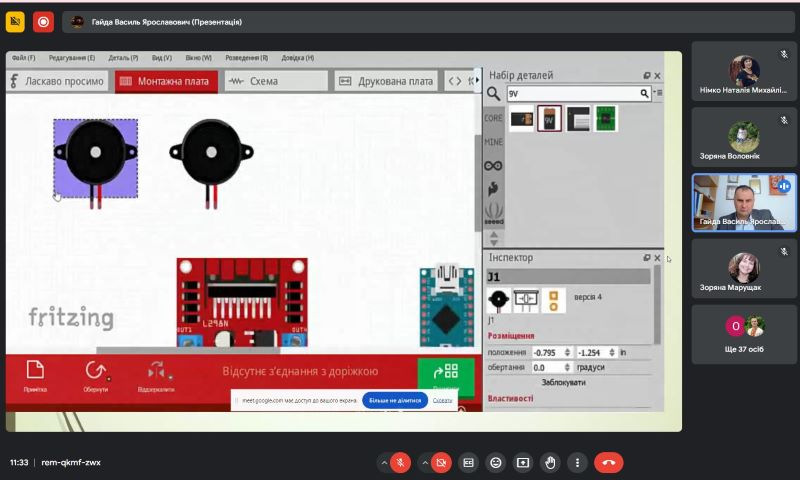
Task: Click the X position field -0.795
Action: (x=547, y=352)
